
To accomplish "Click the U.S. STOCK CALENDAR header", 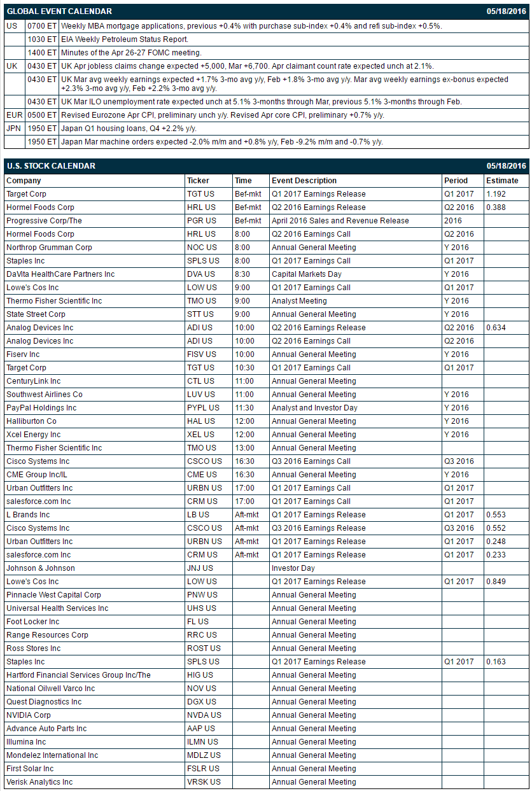I will [51, 166].
